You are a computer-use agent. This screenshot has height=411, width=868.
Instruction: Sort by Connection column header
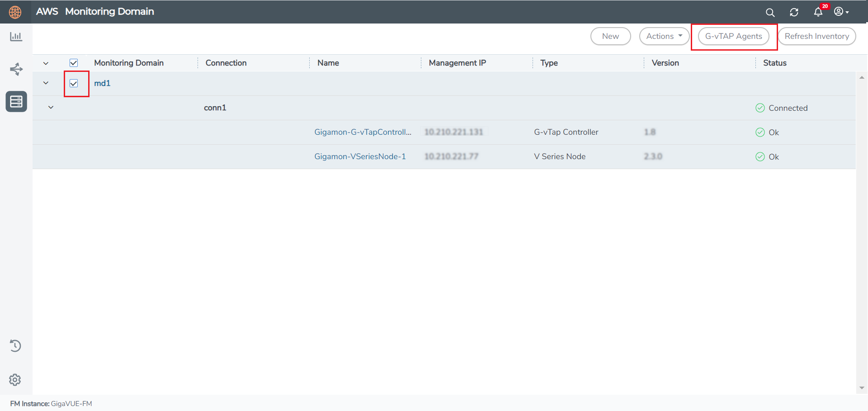(x=226, y=63)
